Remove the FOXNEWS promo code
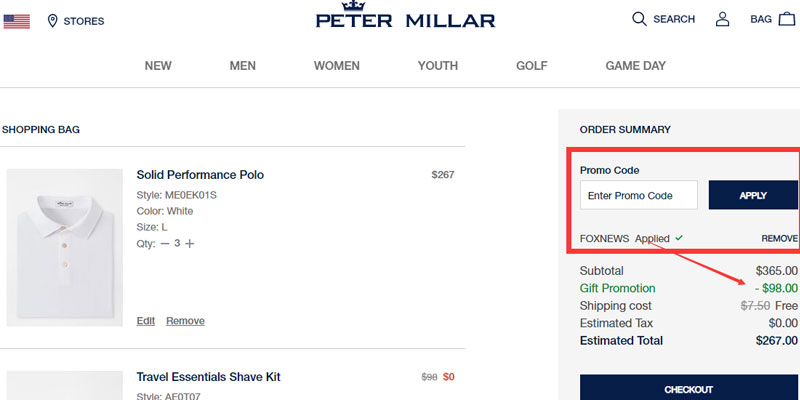This screenshot has width=800, height=400. pos(779,239)
